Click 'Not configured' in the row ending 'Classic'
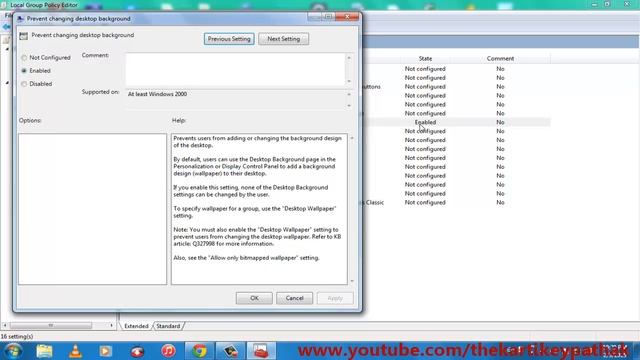 (425, 202)
